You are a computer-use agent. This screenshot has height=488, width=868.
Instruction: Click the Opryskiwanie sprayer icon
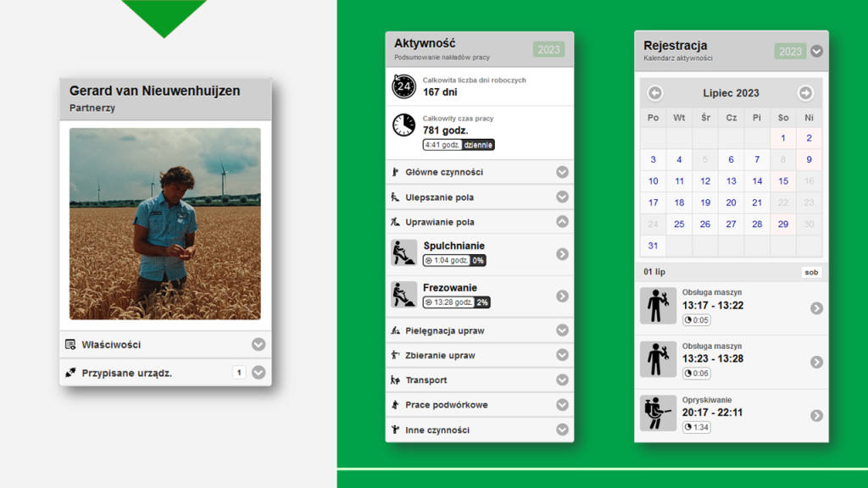[658, 414]
